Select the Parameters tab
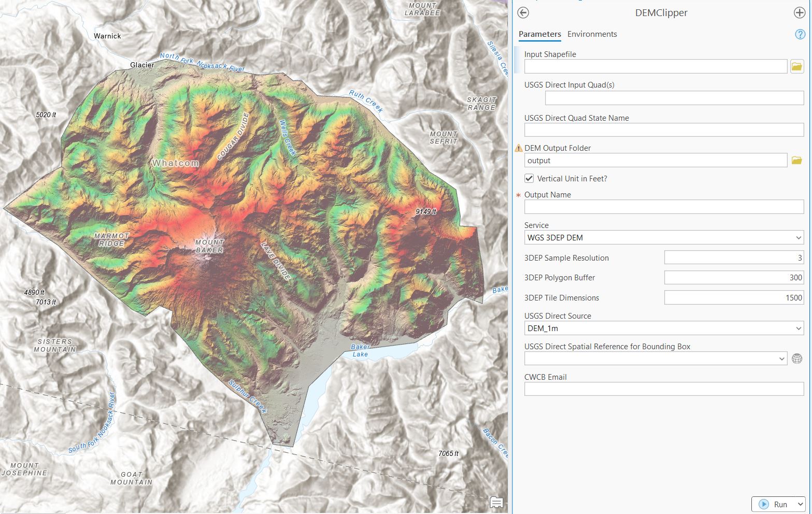Screen dimensions: 812x514 (539, 34)
